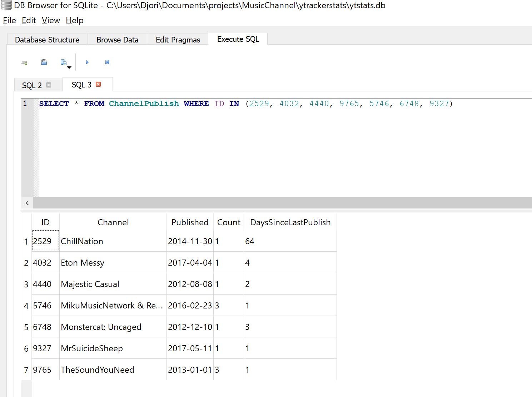Select the TheSoundYouNeed cell
The image size is (532, 397).
113,370
